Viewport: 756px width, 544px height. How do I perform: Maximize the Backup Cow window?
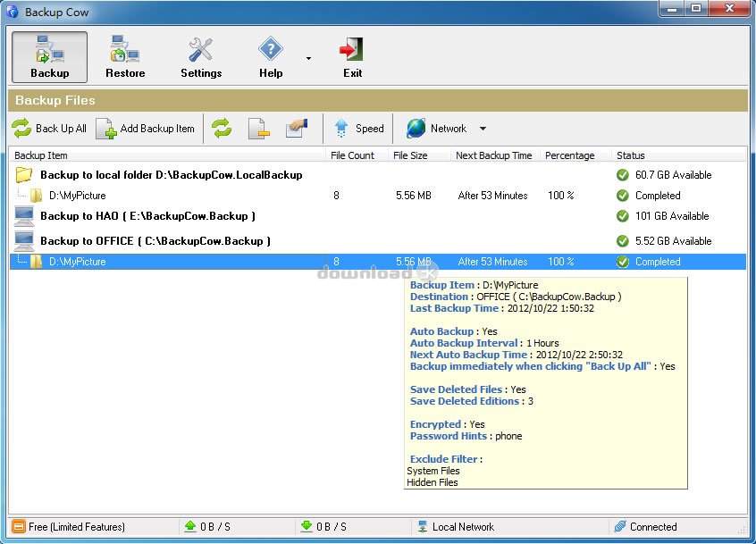tap(696, 8)
